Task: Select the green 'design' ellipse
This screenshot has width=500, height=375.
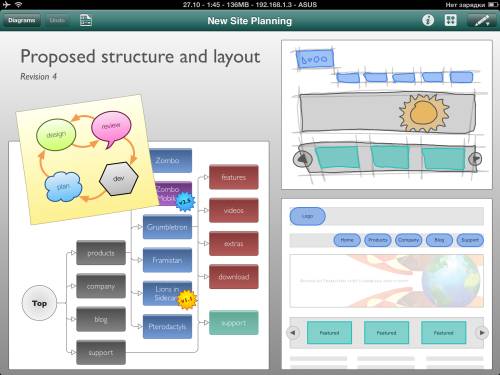Action: pyautogui.click(x=56, y=135)
